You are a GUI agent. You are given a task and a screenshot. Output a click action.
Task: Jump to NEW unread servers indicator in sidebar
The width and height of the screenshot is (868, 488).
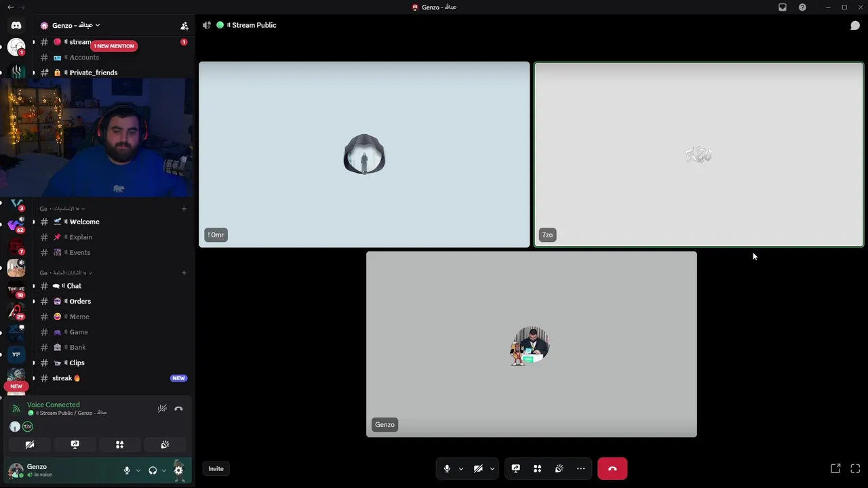(16, 386)
